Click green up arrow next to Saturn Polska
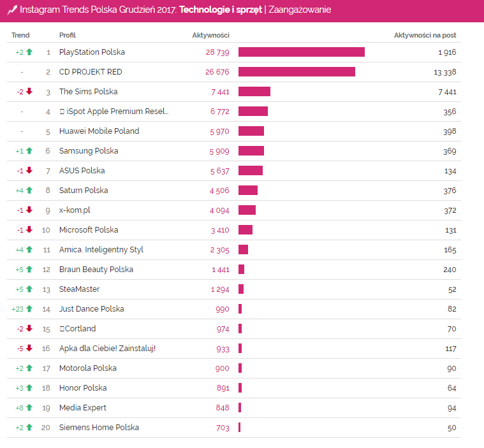The width and height of the screenshot is (484, 448). point(29,191)
